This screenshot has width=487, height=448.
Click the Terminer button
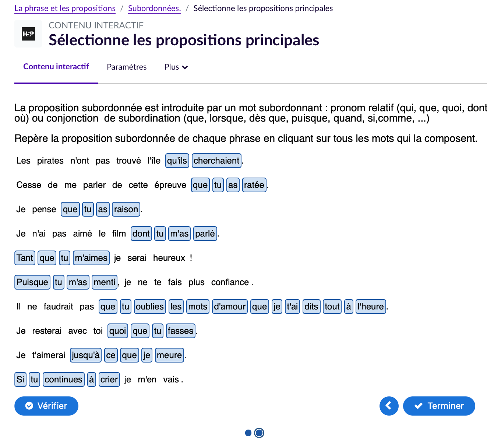[x=439, y=406]
